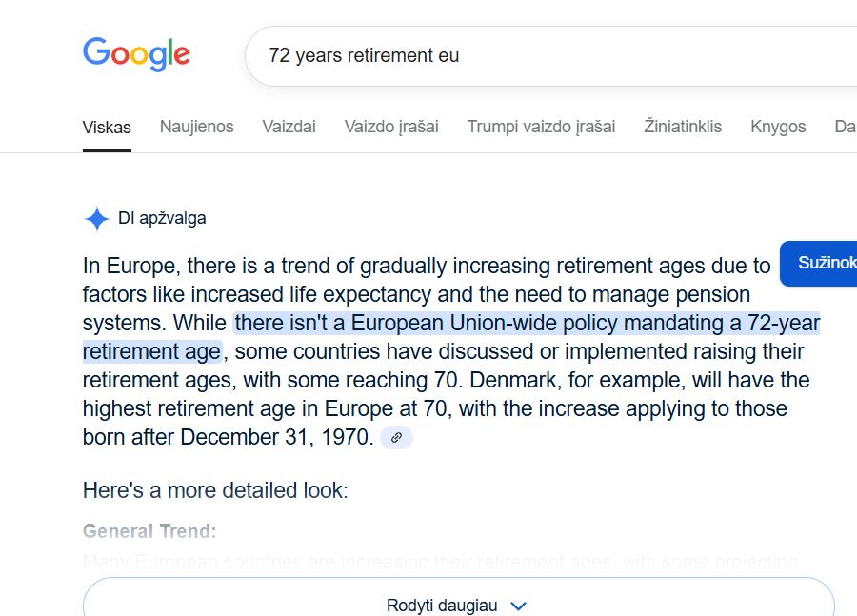Click the DI apžvalga label

point(162,218)
